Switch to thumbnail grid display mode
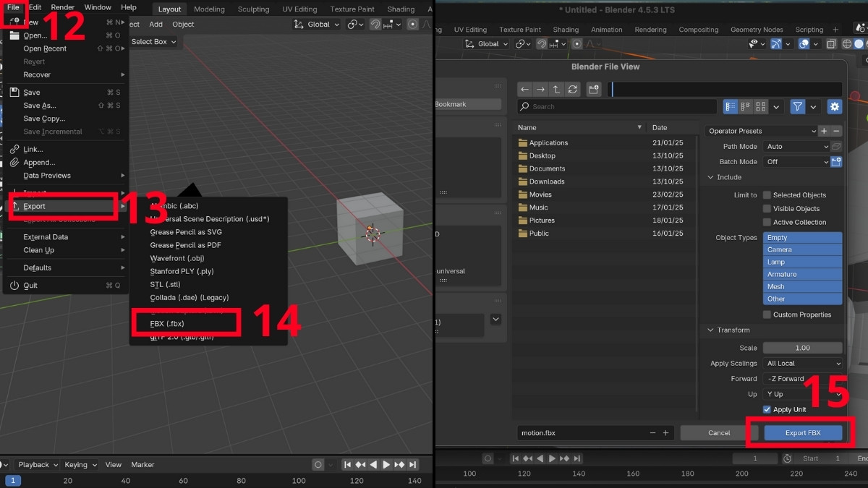This screenshot has height=488, width=868. 760,106
